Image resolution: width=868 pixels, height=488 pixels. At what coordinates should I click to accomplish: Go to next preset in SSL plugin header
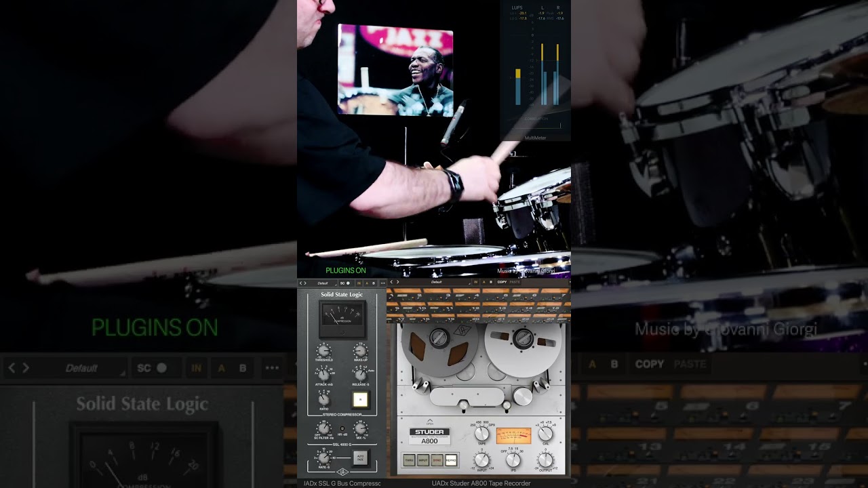[305, 282]
